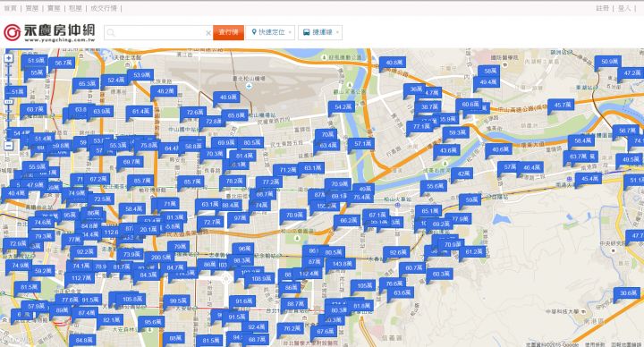Select the 57.1萬 price marker
This screenshot has width=644, height=347.
tap(362, 144)
